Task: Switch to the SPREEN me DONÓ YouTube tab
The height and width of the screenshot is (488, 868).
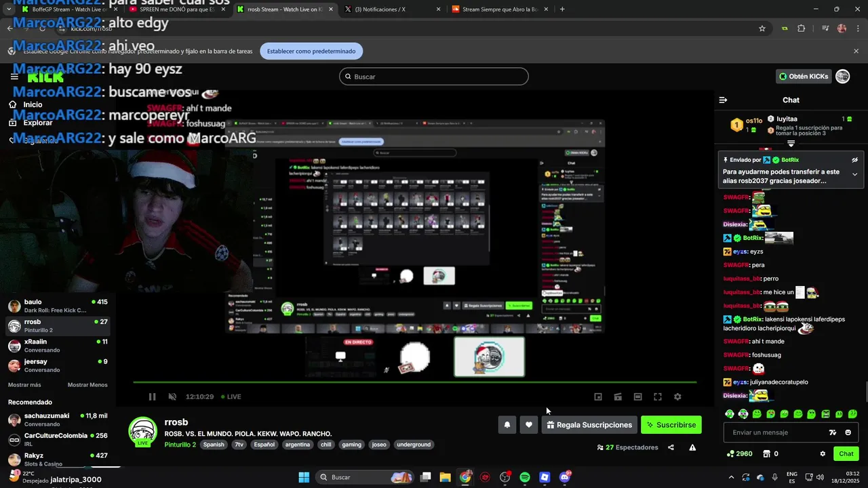Action: (176, 9)
